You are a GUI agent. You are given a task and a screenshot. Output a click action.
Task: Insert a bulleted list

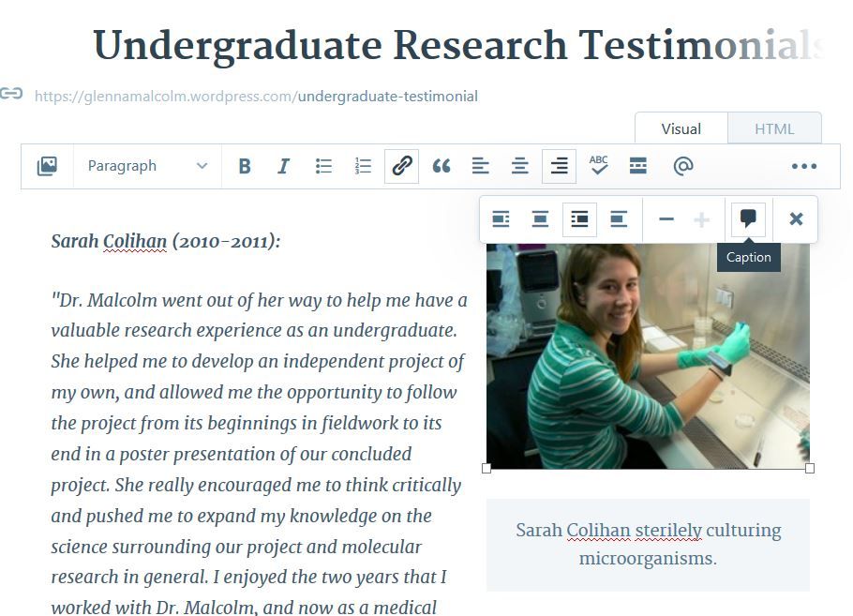pyautogui.click(x=323, y=166)
